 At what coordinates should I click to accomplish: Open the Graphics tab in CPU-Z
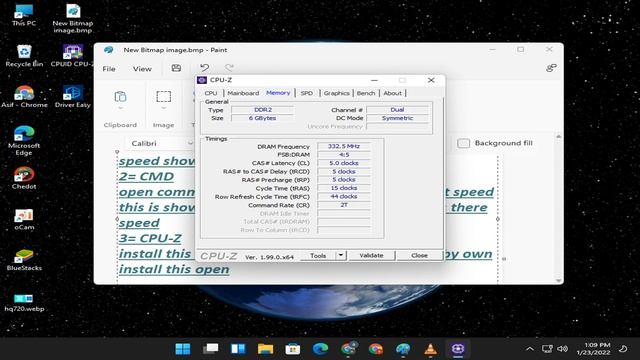(x=336, y=93)
